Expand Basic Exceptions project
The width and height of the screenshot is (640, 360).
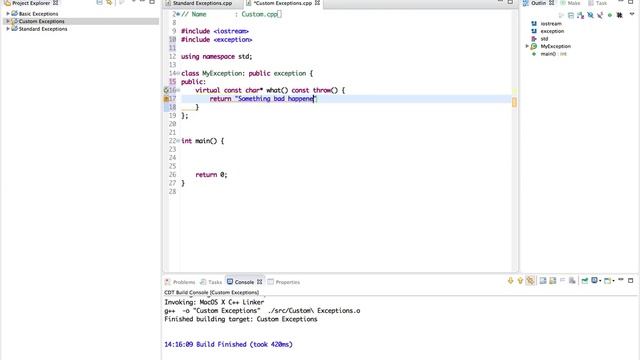pyautogui.click(x=8, y=13)
